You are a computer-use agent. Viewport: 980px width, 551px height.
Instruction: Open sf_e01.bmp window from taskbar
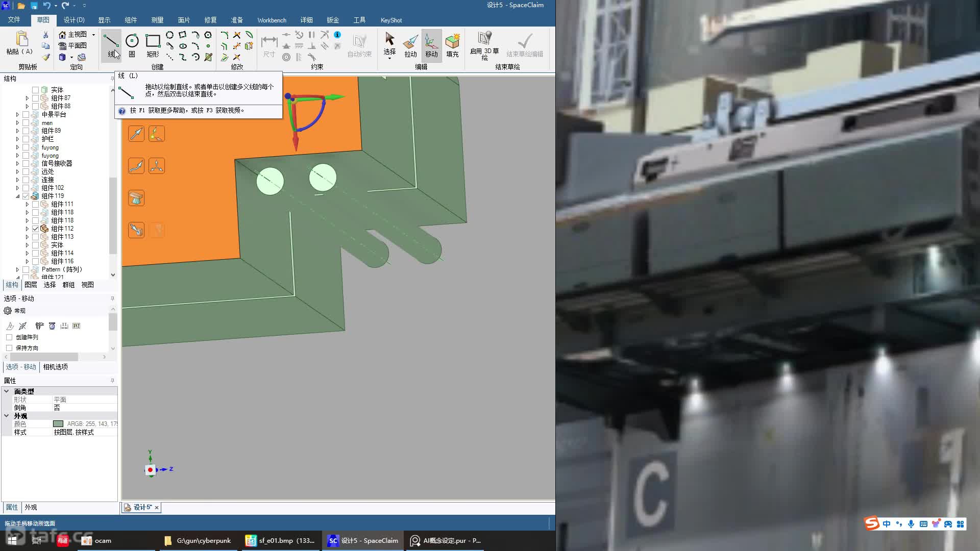pyautogui.click(x=280, y=540)
